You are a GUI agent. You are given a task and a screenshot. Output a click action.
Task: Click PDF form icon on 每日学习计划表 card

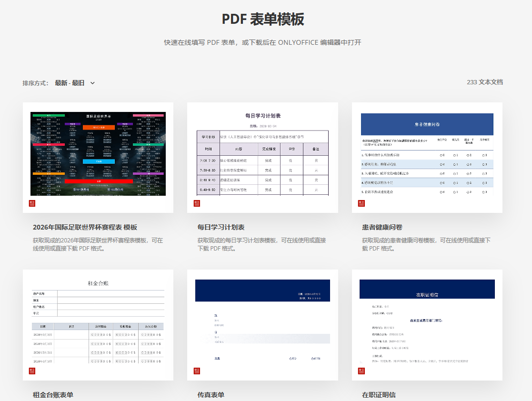pos(197,203)
